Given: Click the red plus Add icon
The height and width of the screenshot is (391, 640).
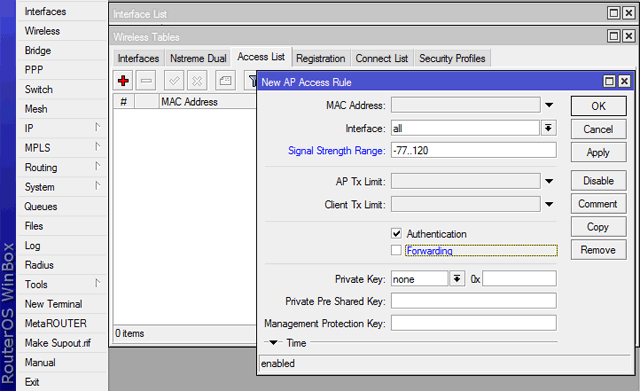Looking at the screenshot, I should (x=123, y=80).
